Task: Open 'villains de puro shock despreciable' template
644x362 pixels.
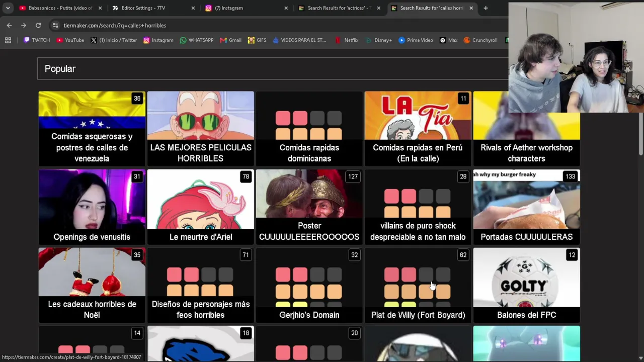Action: [418, 207]
